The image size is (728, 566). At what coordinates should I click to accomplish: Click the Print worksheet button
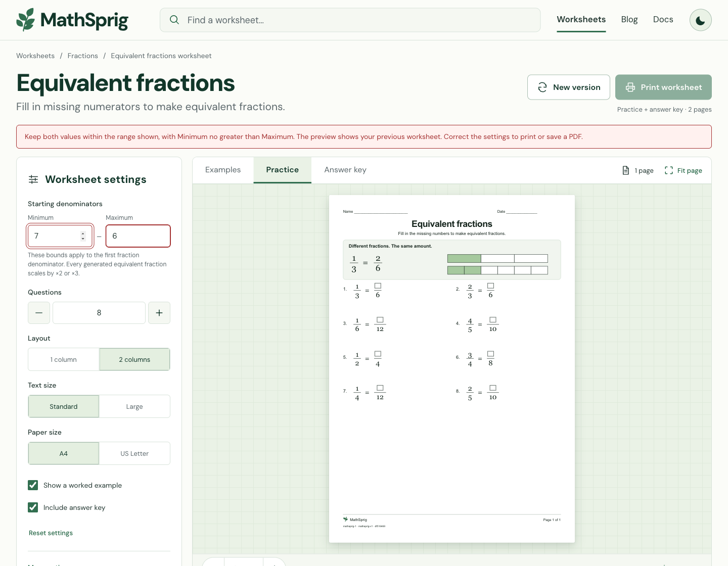[663, 87]
